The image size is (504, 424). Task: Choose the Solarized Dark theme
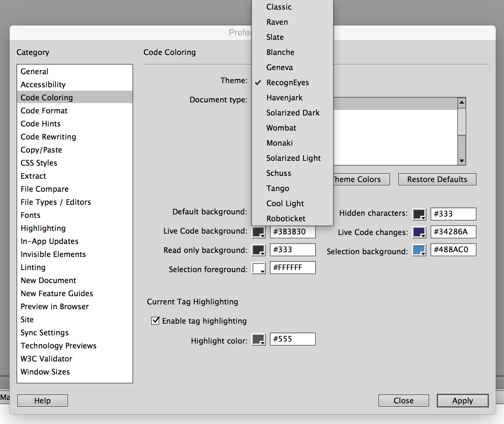(x=293, y=113)
